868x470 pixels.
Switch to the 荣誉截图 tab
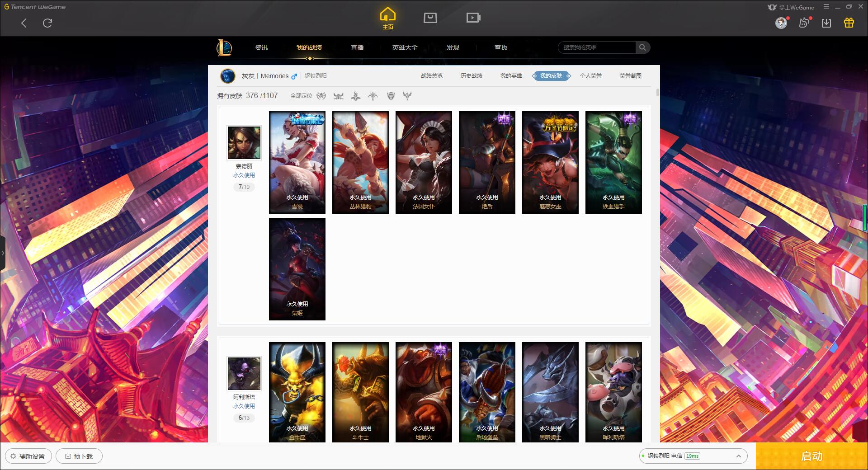pyautogui.click(x=631, y=76)
